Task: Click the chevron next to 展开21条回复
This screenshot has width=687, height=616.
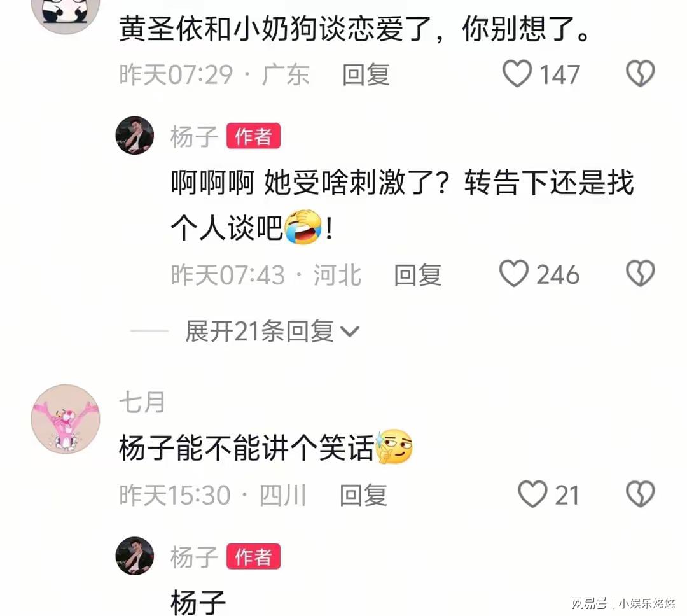Action: point(350,332)
